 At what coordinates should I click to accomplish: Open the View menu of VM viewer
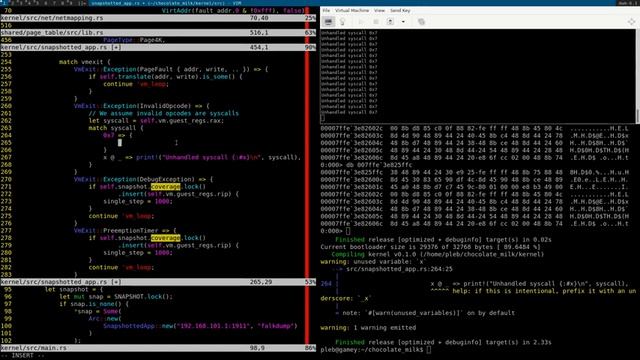click(x=380, y=10)
